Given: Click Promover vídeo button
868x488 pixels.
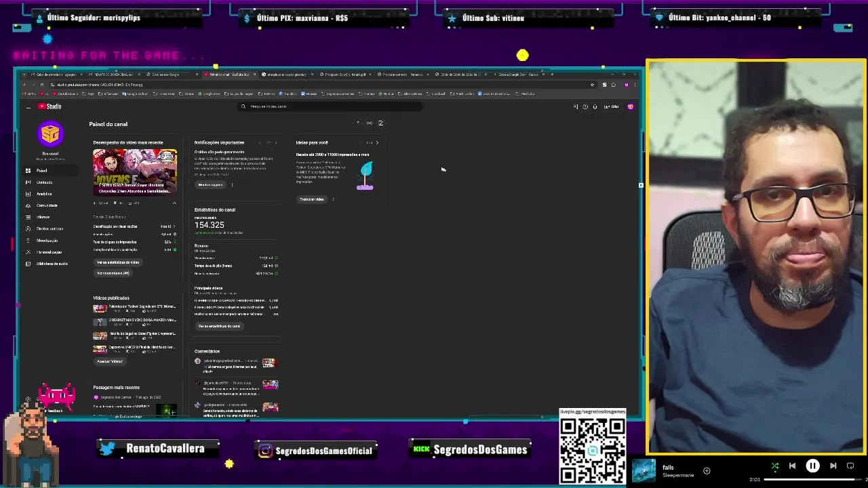Looking at the screenshot, I should 312,199.
